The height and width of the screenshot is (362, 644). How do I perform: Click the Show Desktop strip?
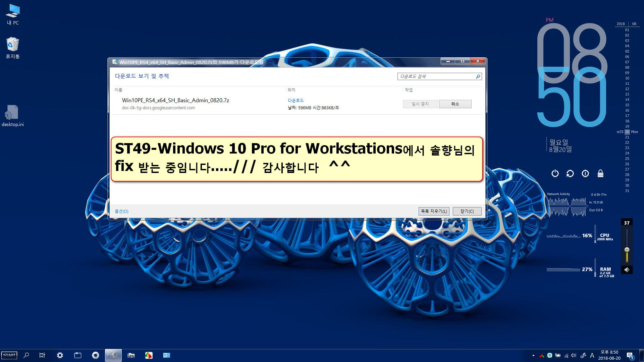click(x=642, y=355)
